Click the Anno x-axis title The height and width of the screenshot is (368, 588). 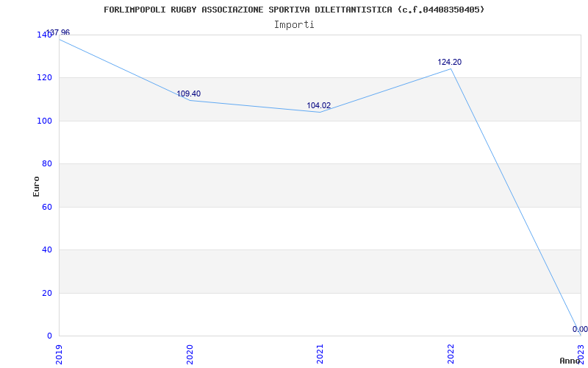(570, 361)
